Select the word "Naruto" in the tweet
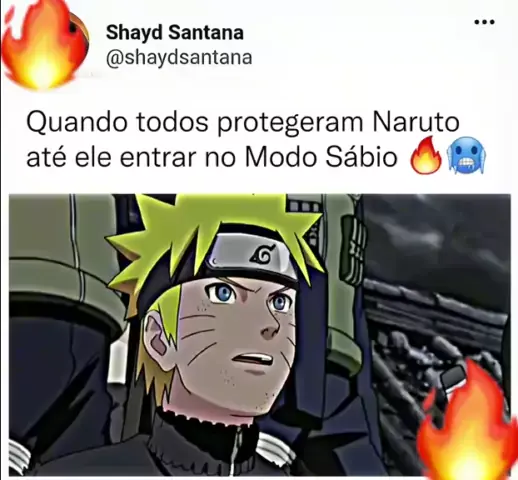 tap(416, 122)
